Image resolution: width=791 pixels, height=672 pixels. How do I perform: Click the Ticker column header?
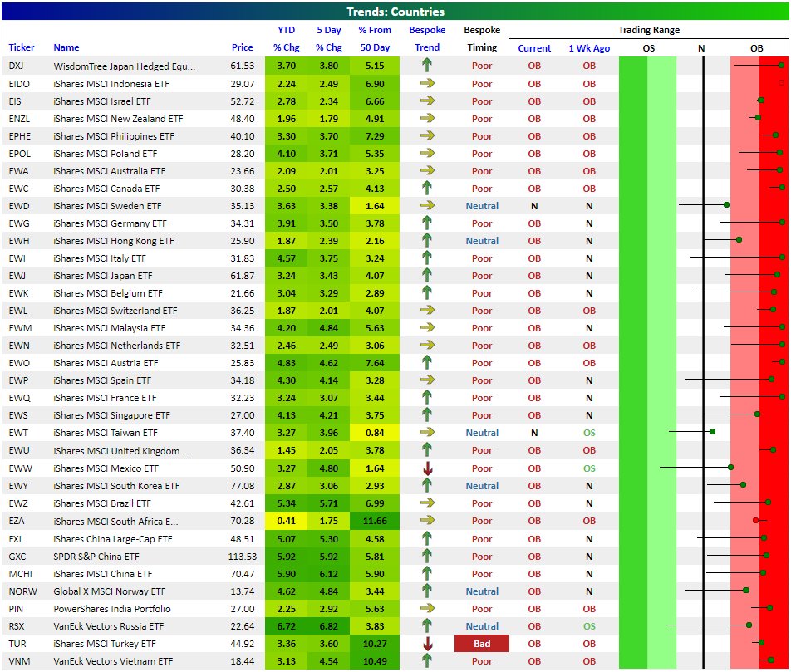point(22,47)
